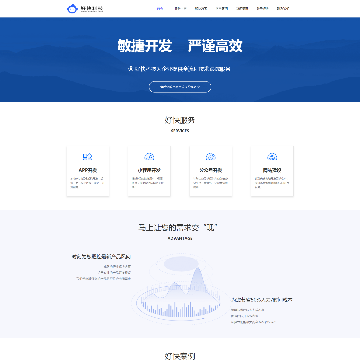Click the outlined rounded button in hero banner
Screen dimensions: 360x360
coord(180,87)
